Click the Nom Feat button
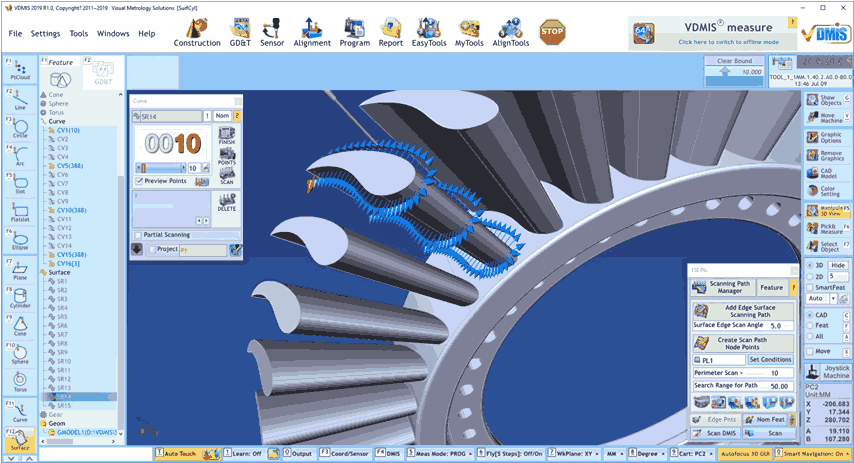This screenshot has height=463, width=854. (765, 419)
